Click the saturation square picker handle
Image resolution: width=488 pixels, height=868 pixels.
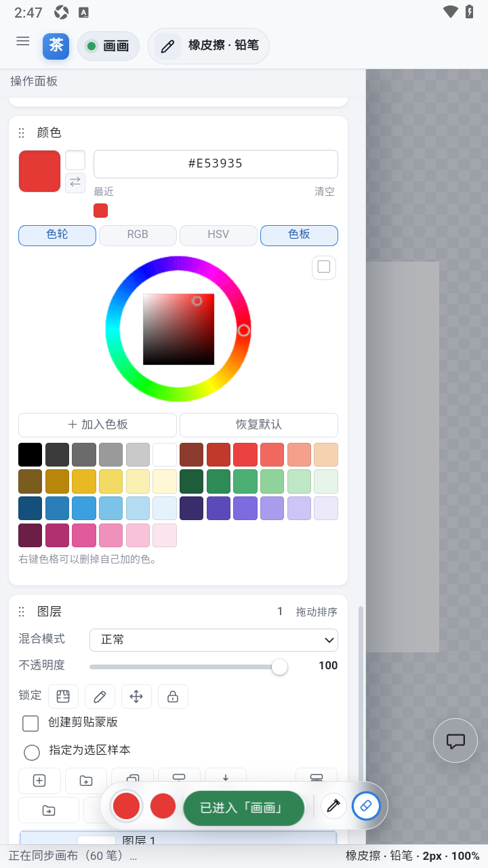pyautogui.click(x=197, y=300)
